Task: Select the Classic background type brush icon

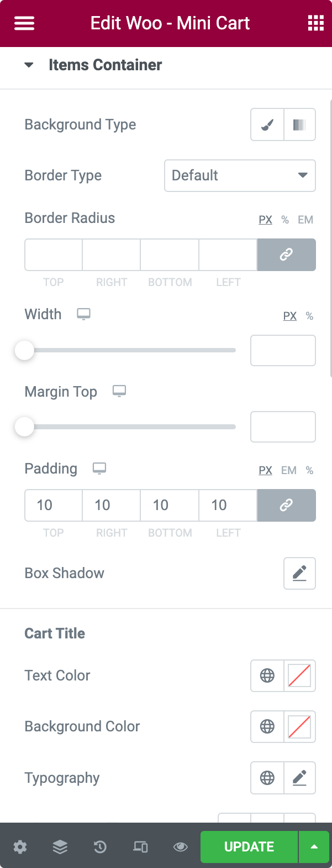Action: [267, 124]
